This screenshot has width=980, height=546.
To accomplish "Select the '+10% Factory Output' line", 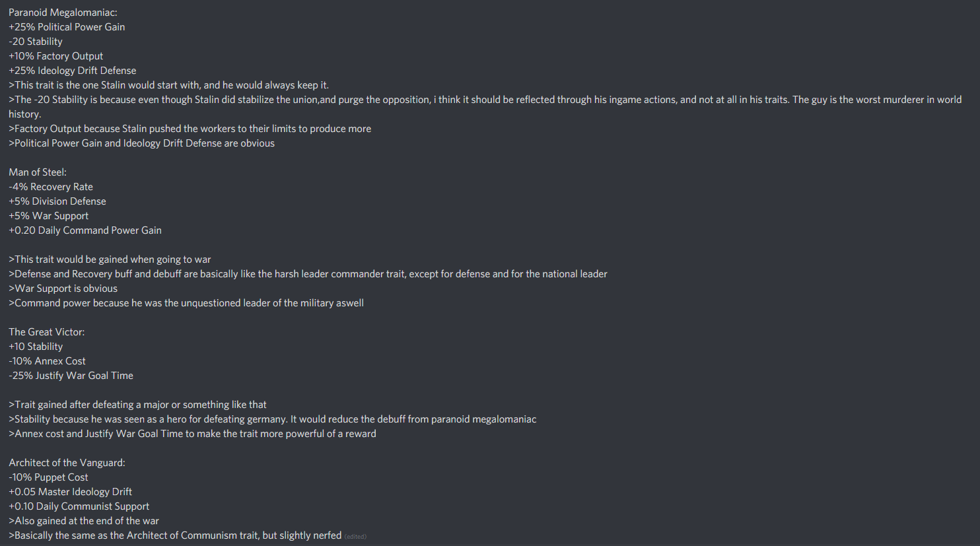I will (56, 56).
